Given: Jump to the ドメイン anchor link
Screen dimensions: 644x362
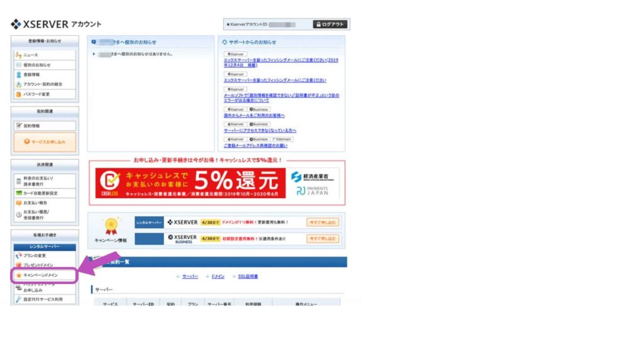Looking at the screenshot, I should pos(218,277).
